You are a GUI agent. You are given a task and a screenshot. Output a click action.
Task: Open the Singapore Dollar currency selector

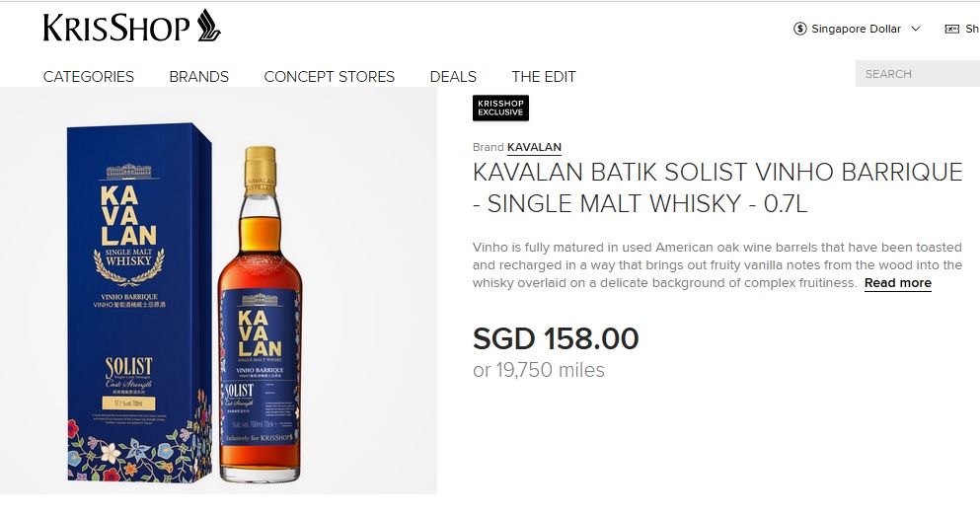click(x=857, y=29)
